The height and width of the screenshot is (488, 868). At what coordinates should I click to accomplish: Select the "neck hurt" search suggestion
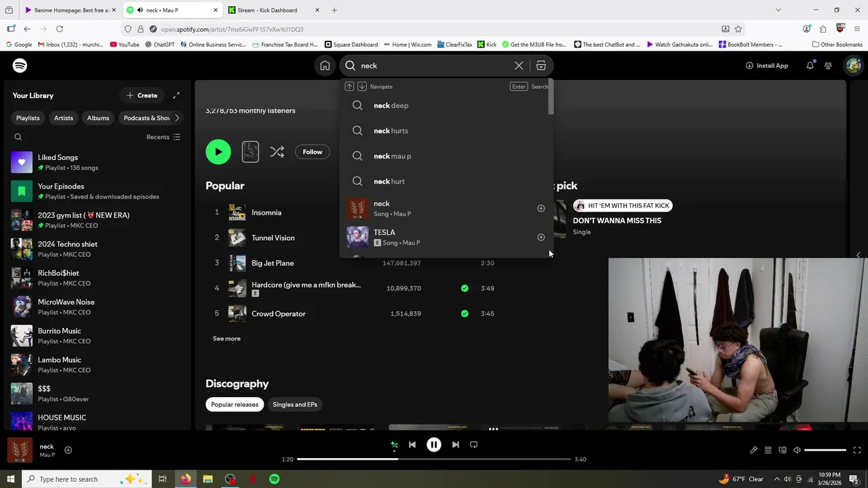[446, 181]
